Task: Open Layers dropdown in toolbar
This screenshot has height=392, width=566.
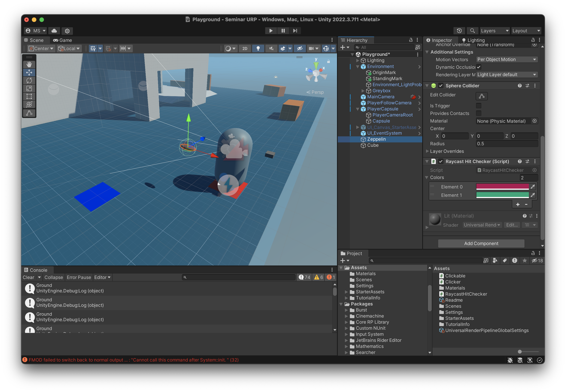Action: click(x=495, y=31)
